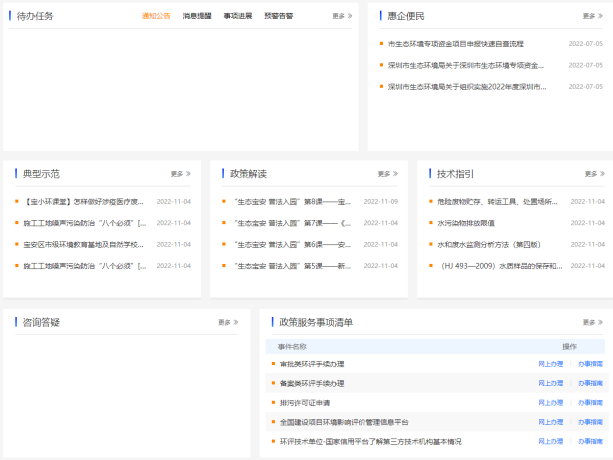Viewport: 613px width, 460px height.
Task: Click 网上办理 for 审批类环评手续办理
Action: point(550,364)
